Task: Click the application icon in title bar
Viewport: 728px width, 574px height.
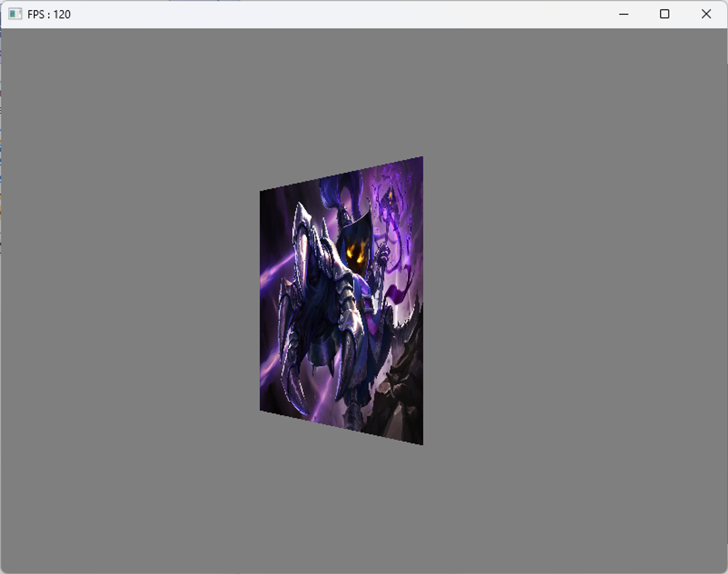Action: pyautogui.click(x=15, y=14)
